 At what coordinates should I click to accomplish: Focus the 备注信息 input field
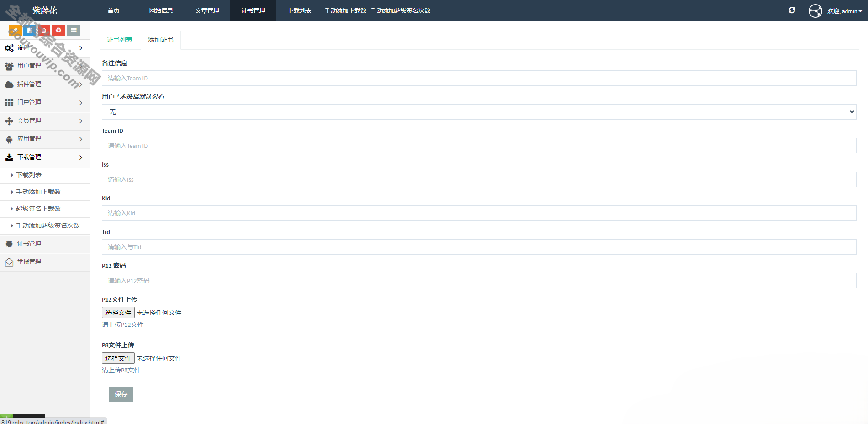point(479,78)
